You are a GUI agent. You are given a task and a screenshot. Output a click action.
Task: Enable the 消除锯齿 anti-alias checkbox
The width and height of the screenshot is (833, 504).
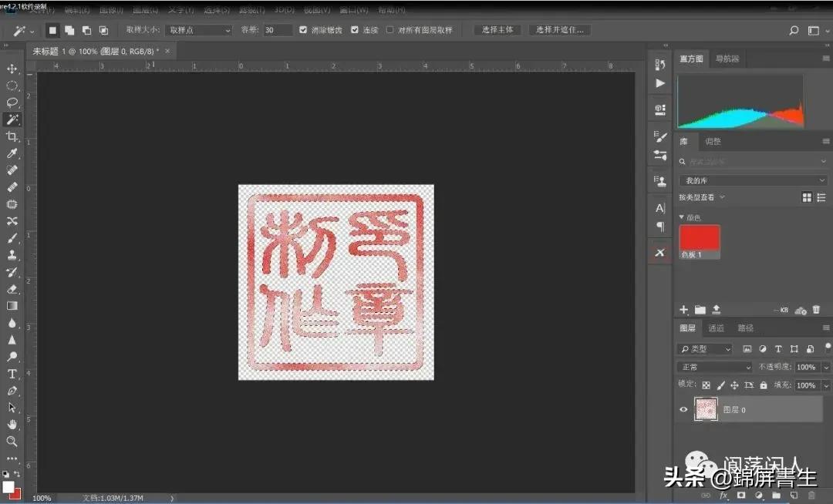(x=303, y=30)
